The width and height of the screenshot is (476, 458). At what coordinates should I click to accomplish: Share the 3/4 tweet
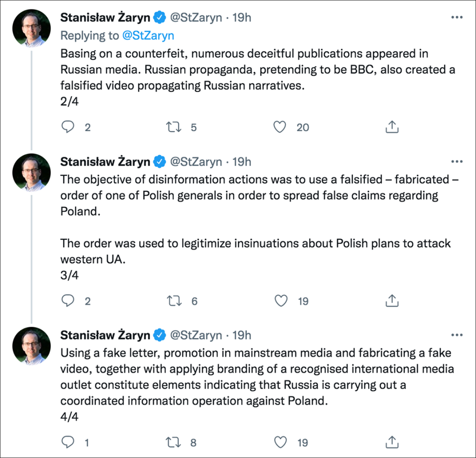point(392,301)
